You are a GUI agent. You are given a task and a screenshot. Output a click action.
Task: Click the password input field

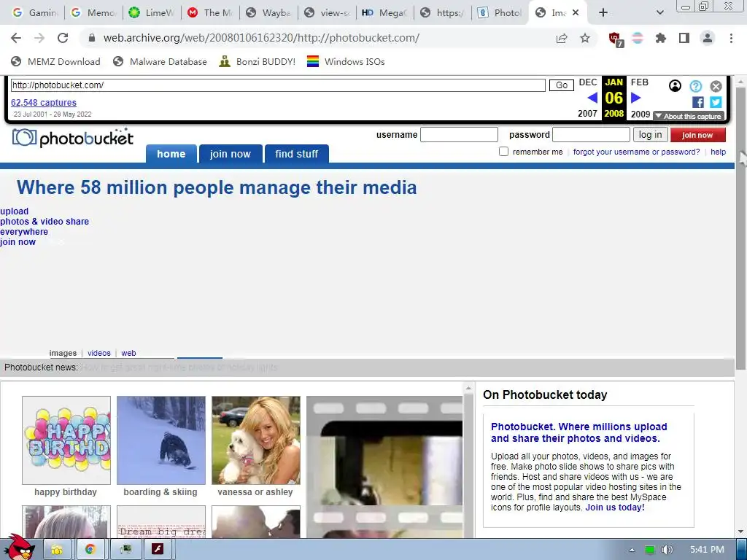click(x=591, y=135)
